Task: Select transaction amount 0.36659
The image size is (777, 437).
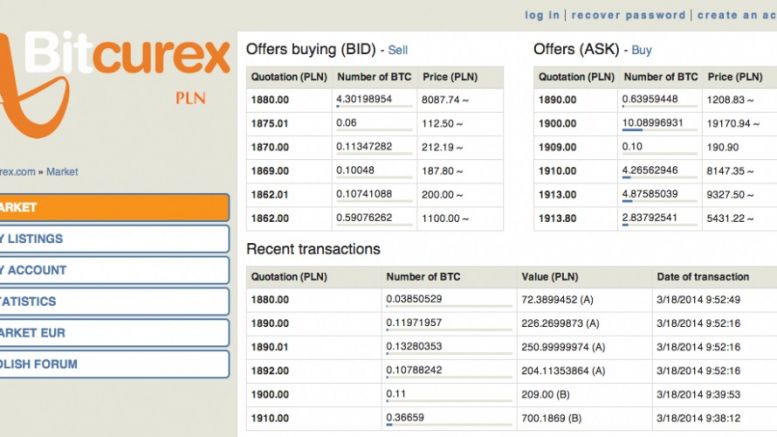Action: (x=405, y=418)
